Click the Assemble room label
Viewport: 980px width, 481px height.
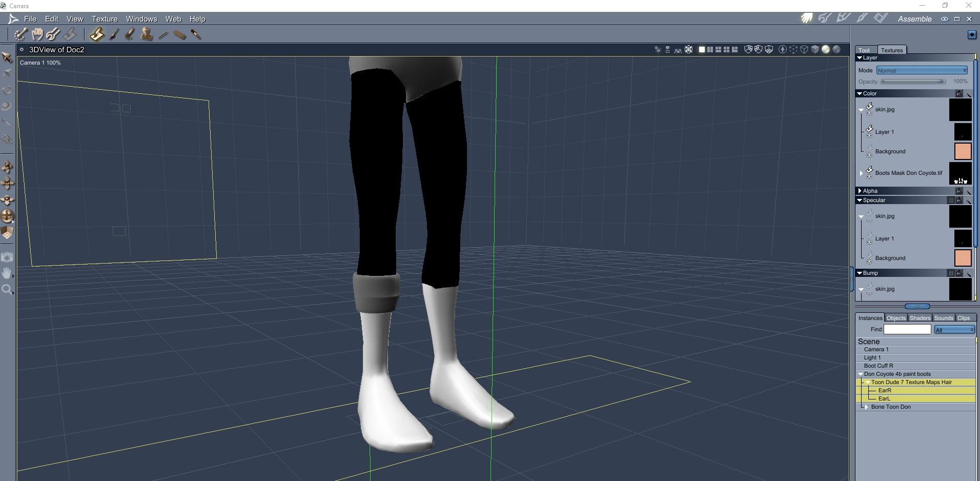coord(915,19)
